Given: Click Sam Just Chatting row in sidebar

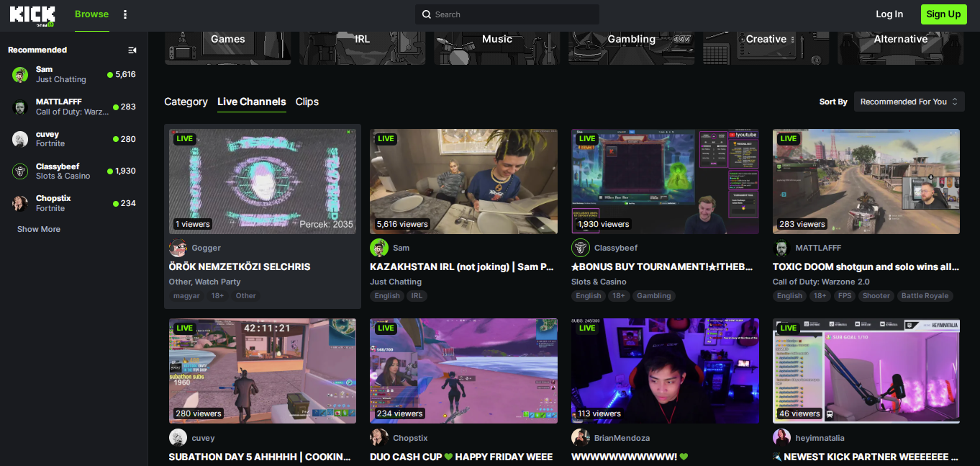Looking at the screenshot, I should pos(74,74).
